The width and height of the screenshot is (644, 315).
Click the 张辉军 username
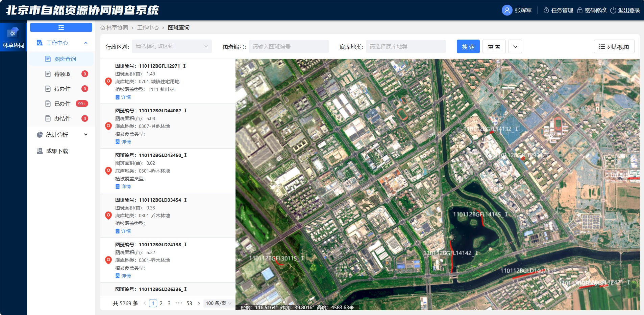(x=523, y=10)
